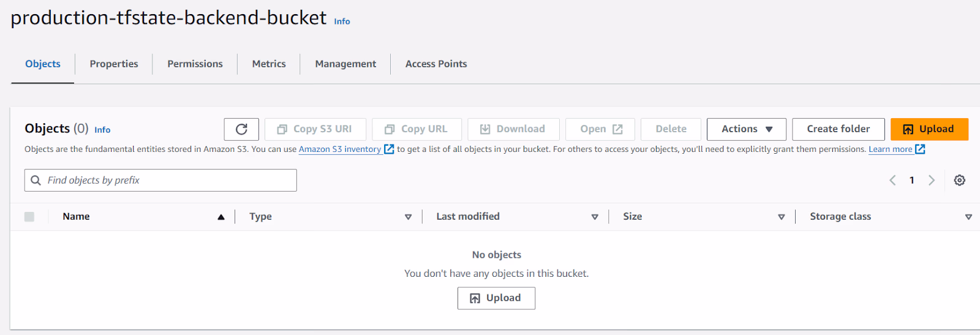Click the Type column header
Screen dimensions: 980x335
[260, 217]
